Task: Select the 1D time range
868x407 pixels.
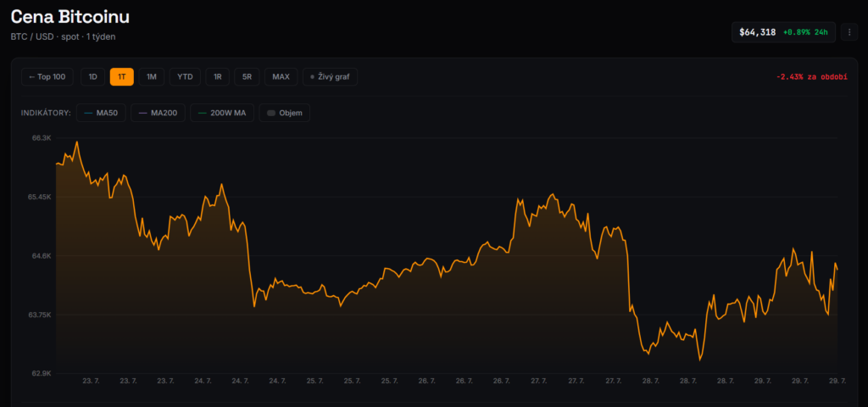Action: pos(93,77)
